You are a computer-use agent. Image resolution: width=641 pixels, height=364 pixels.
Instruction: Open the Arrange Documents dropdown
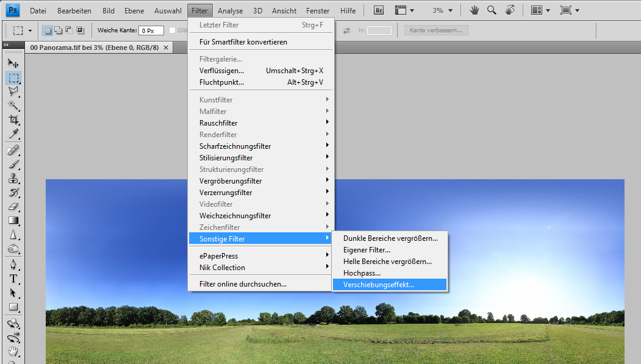pos(540,10)
